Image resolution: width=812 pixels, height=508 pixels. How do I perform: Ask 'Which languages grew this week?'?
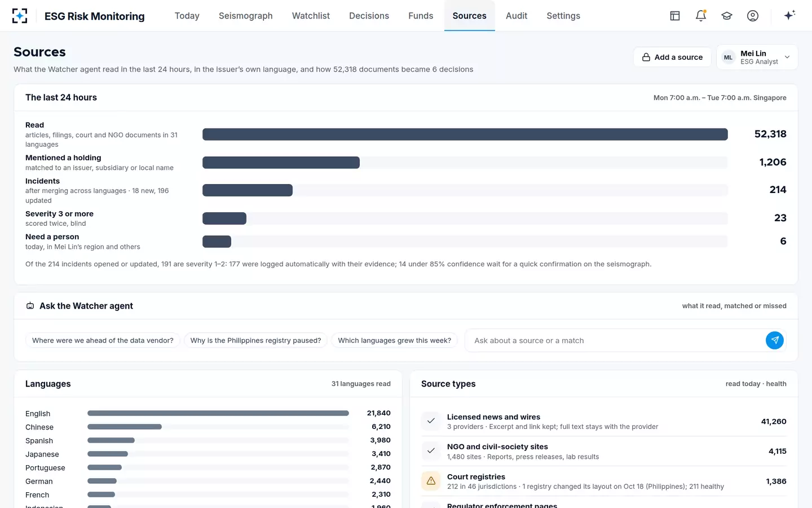(395, 340)
